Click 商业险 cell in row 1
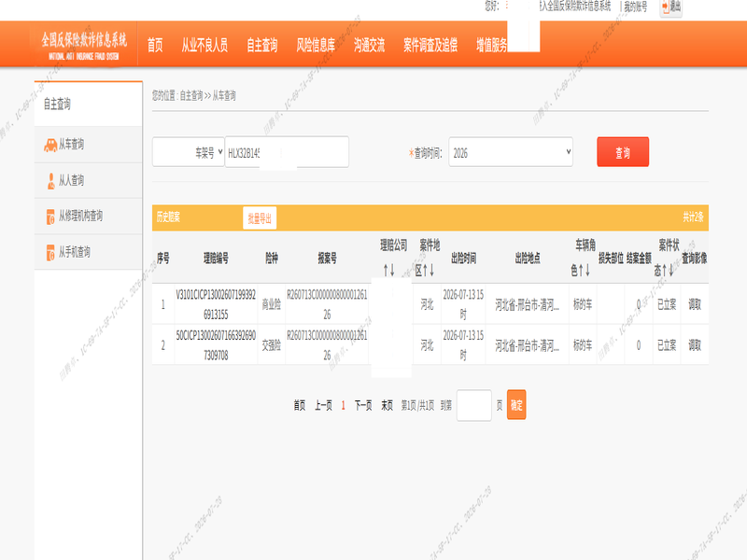 [x=272, y=304]
